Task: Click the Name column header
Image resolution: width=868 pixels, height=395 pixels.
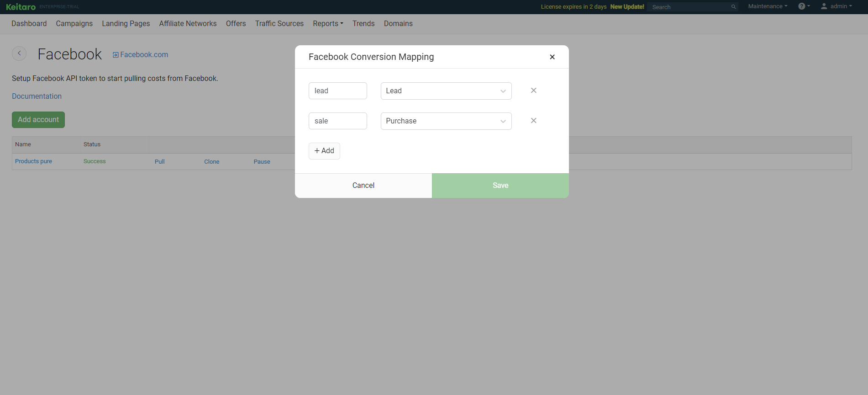Action: pos(23,144)
